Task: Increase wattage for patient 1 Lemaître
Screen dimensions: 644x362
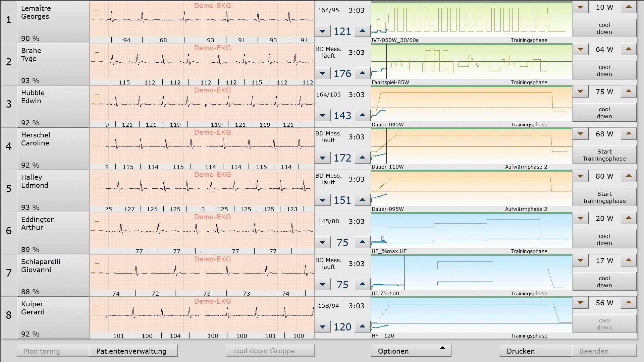Action: pyautogui.click(x=629, y=7)
